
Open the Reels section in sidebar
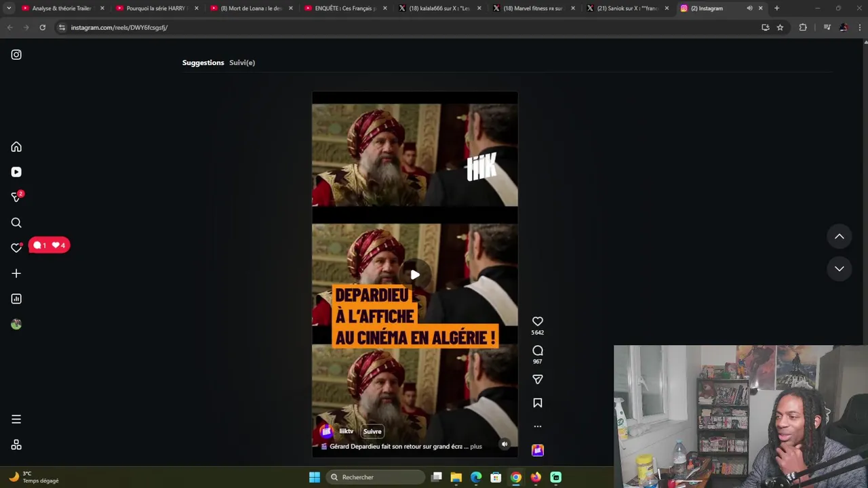point(16,172)
